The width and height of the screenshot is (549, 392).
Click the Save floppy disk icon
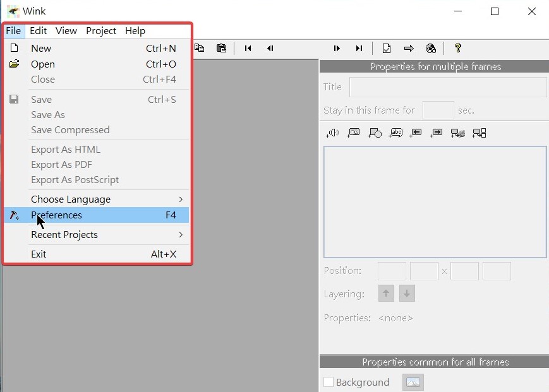[14, 99]
